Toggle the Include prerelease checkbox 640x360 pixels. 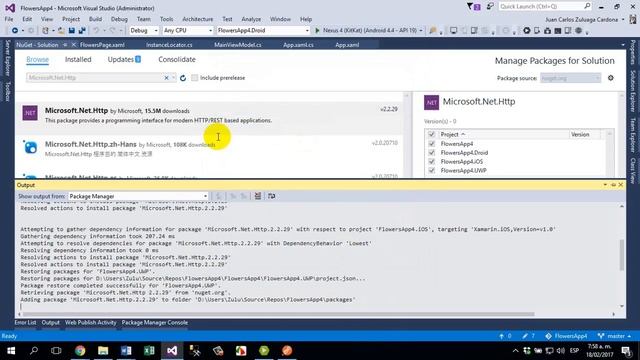pyautogui.click(x=195, y=78)
